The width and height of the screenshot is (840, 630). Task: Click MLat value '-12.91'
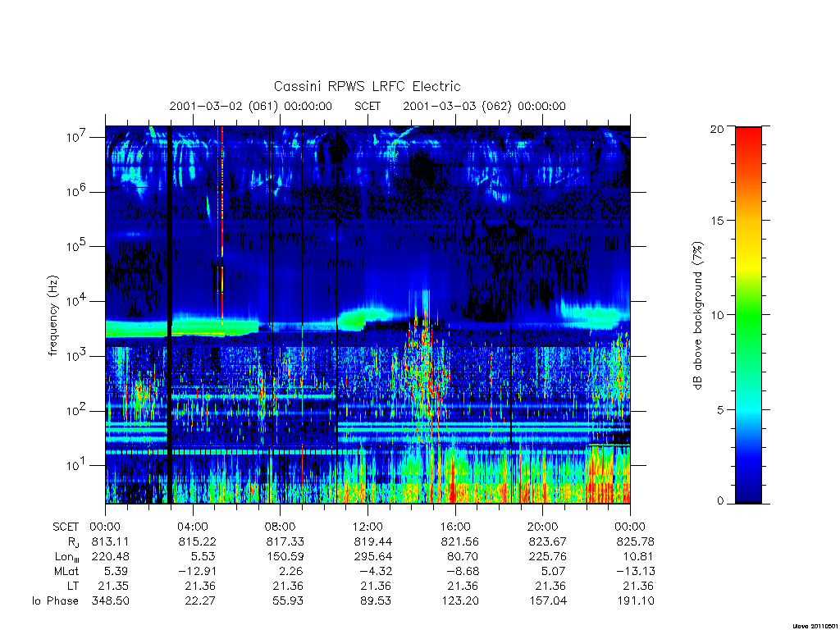pos(197,571)
